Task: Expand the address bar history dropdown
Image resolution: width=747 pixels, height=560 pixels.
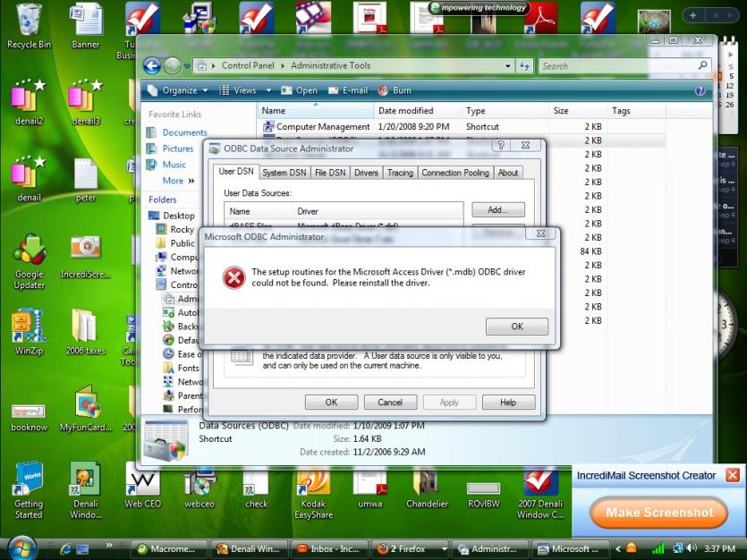Action: coord(508,66)
